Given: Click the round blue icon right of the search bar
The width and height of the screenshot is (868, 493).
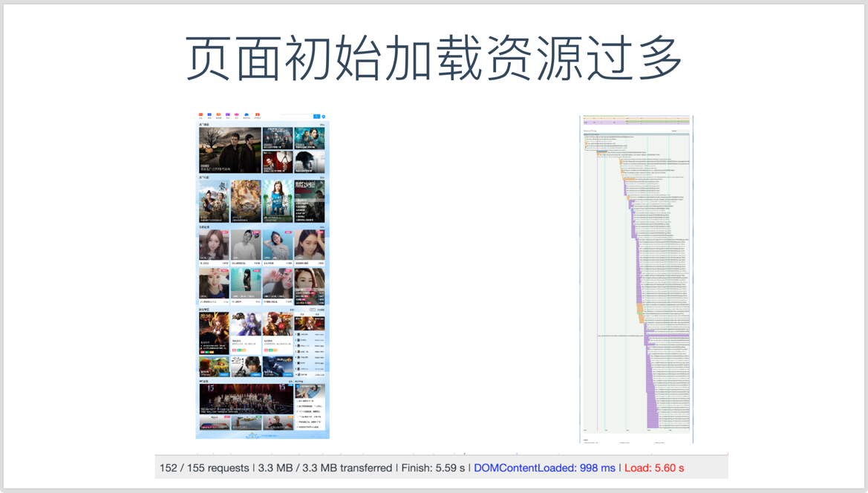Looking at the screenshot, I should [324, 115].
